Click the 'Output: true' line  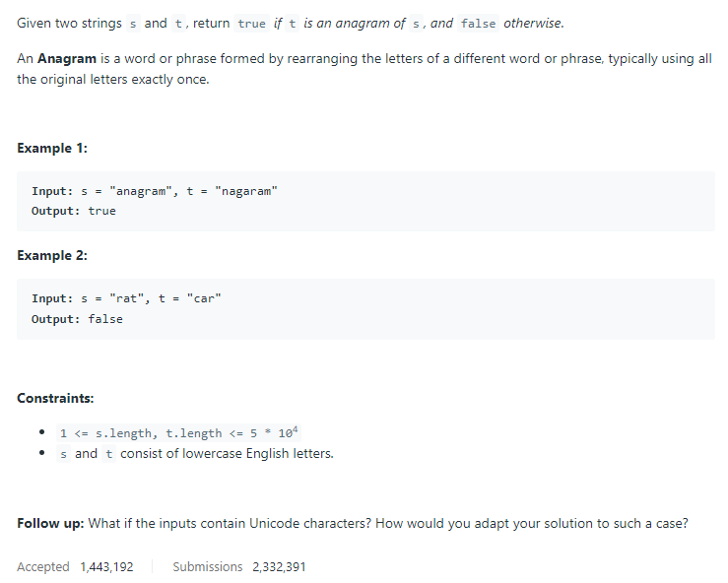[x=73, y=211]
